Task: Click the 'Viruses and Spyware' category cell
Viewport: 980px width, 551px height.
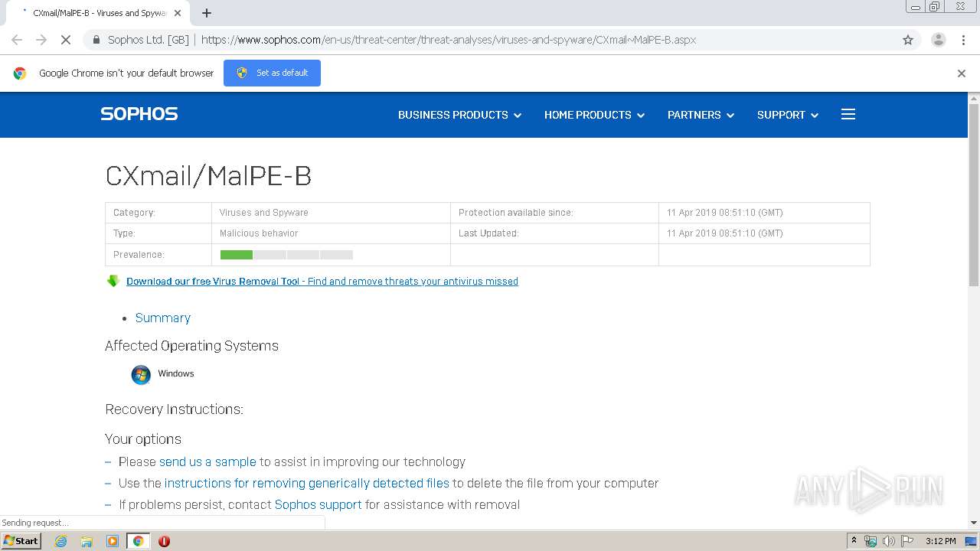Action: point(331,213)
